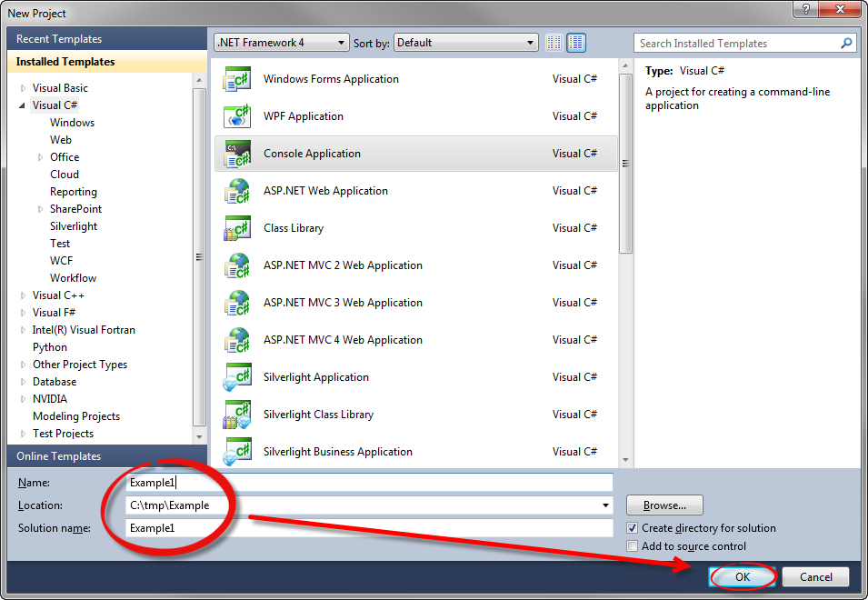Image resolution: width=868 pixels, height=600 pixels.
Task: Click the Class Library template icon
Action: pos(237,228)
